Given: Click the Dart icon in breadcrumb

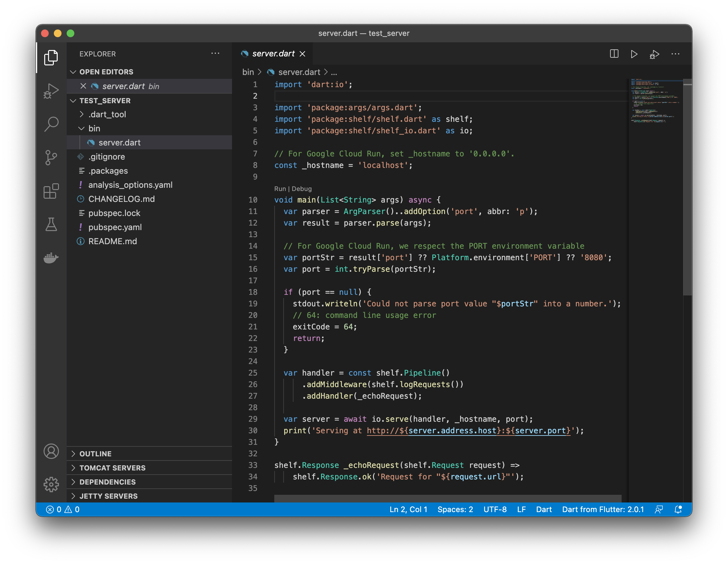Looking at the screenshot, I should 271,72.
